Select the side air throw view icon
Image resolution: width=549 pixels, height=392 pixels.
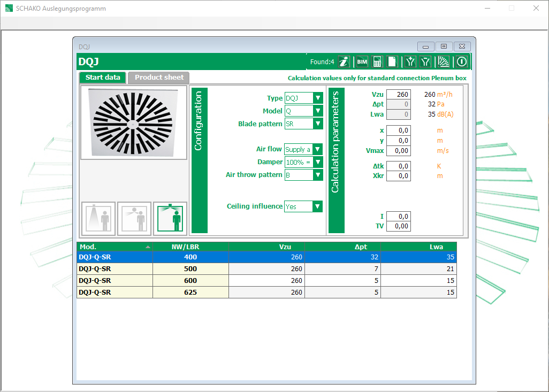point(134,218)
